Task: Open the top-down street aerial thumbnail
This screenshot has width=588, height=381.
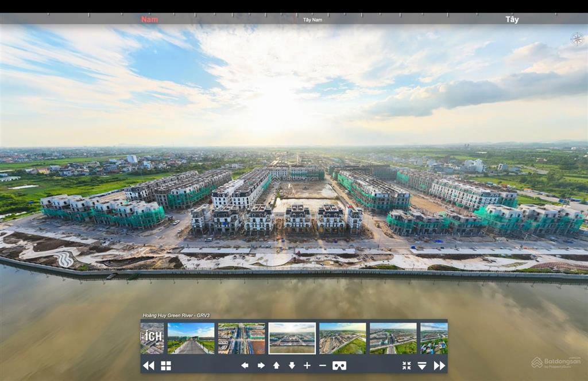Action: click(241, 339)
